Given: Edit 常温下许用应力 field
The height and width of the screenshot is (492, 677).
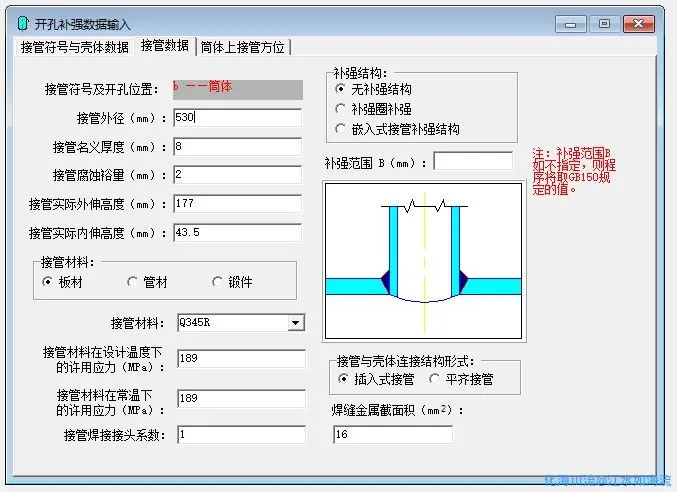Looking at the screenshot, I should tap(241, 398).
